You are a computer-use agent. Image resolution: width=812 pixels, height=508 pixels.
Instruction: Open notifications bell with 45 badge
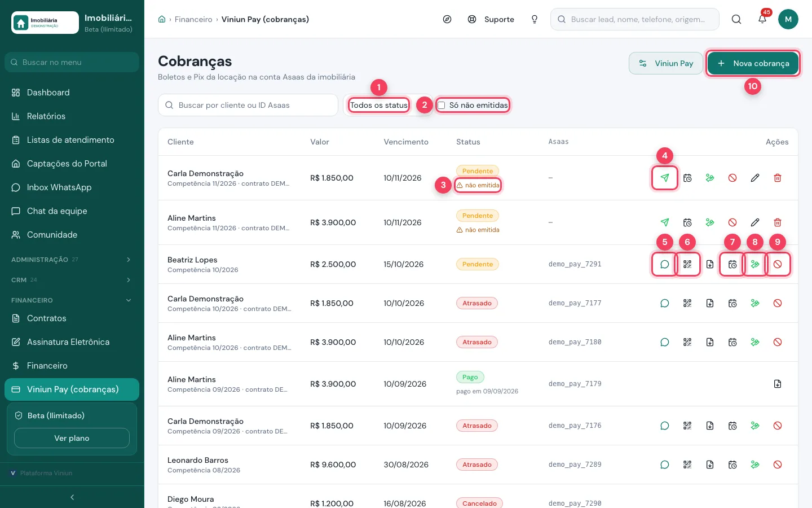click(762, 19)
